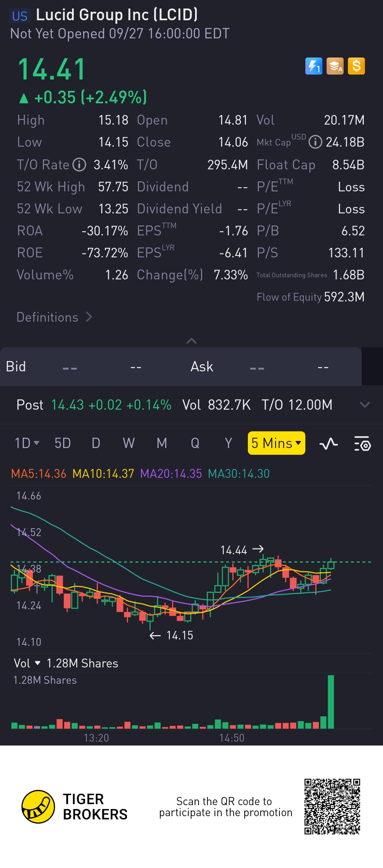Image resolution: width=383 pixels, height=868 pixels.
Task: Open info icon beside Mkt Cap
Action: [x=315, y=142]
